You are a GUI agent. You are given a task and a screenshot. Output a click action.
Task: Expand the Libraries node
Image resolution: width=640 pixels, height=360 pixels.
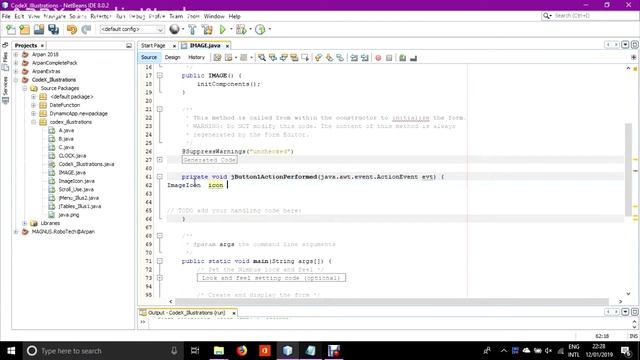pos(25,223)
